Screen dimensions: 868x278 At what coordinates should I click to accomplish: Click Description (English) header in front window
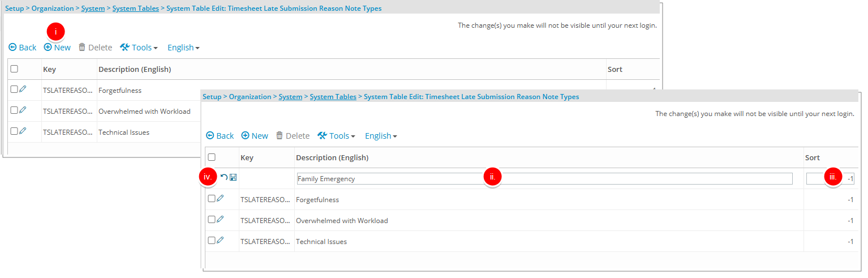332,157
